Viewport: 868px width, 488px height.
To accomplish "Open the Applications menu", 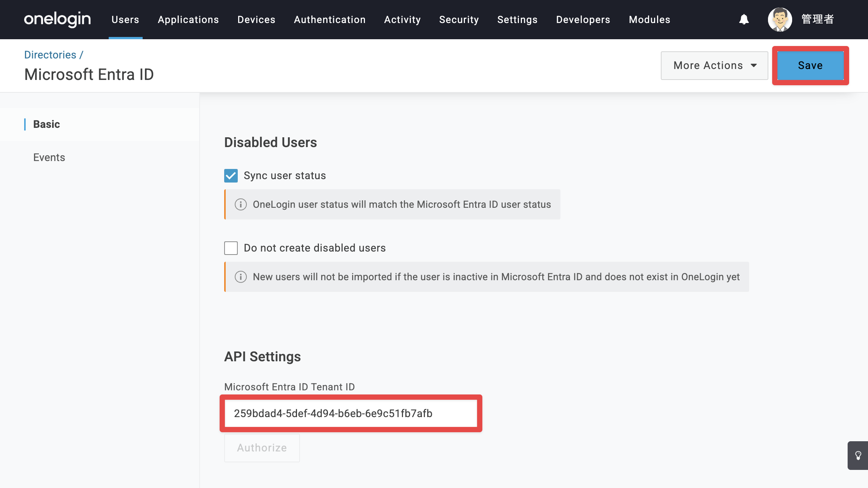I will (x=188, y=20).
